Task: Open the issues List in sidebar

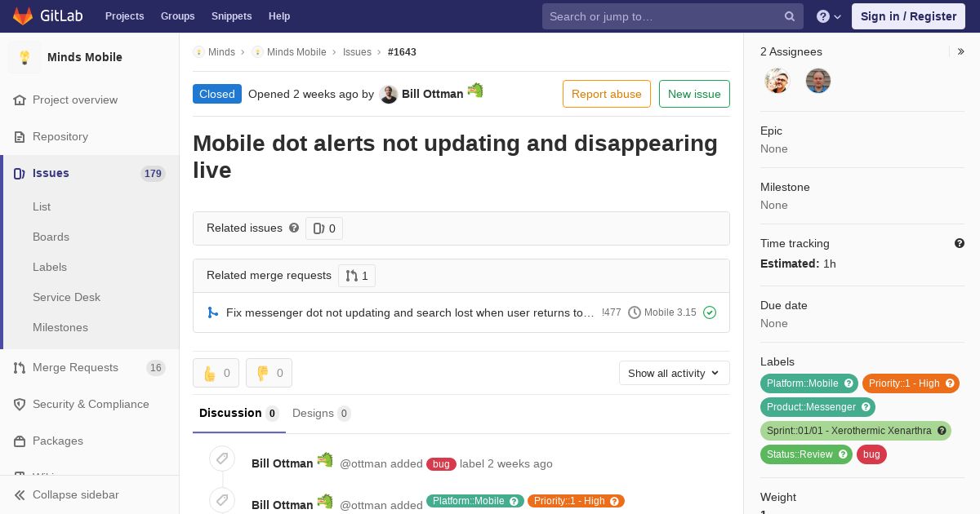Action: (x=42, y=206)
